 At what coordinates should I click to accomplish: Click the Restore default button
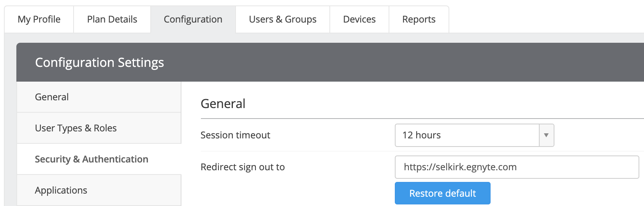442,193
